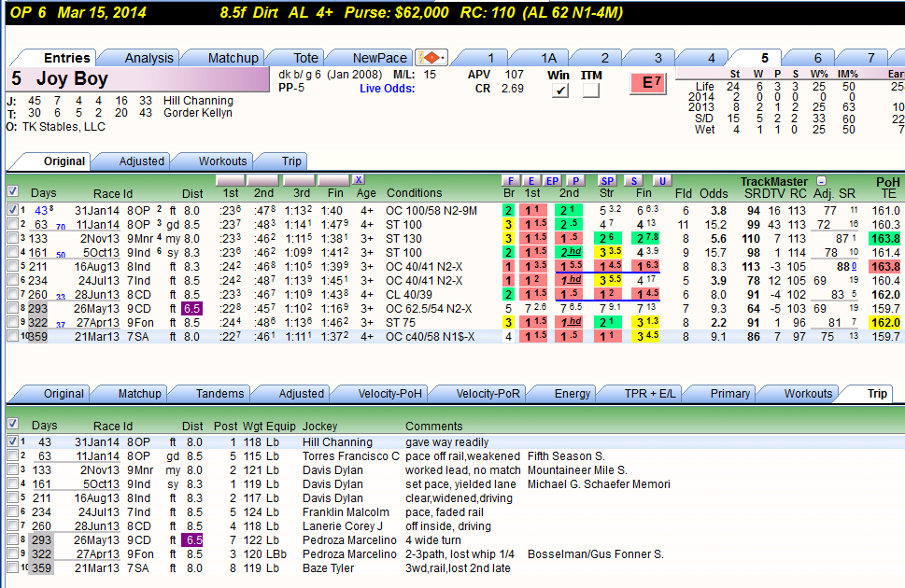The image size is (905, 588).
Task: Click the SP pace filter button
Action: pyautogui.click(x=607, y=181)
